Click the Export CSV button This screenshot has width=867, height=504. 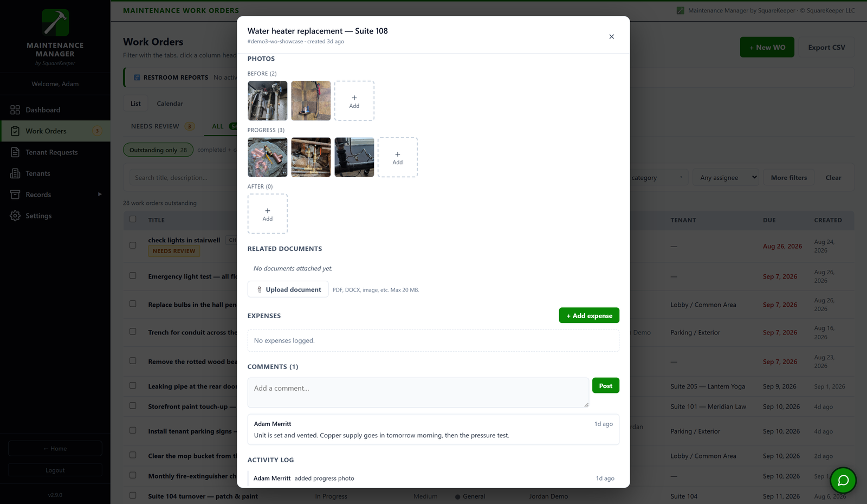pyautogui.click(x=826, y=47)
